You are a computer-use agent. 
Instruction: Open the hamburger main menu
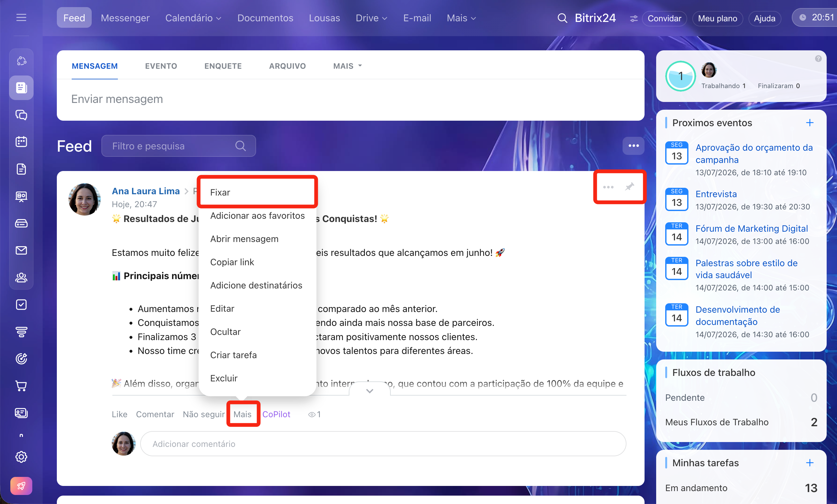tap(21, 18)
